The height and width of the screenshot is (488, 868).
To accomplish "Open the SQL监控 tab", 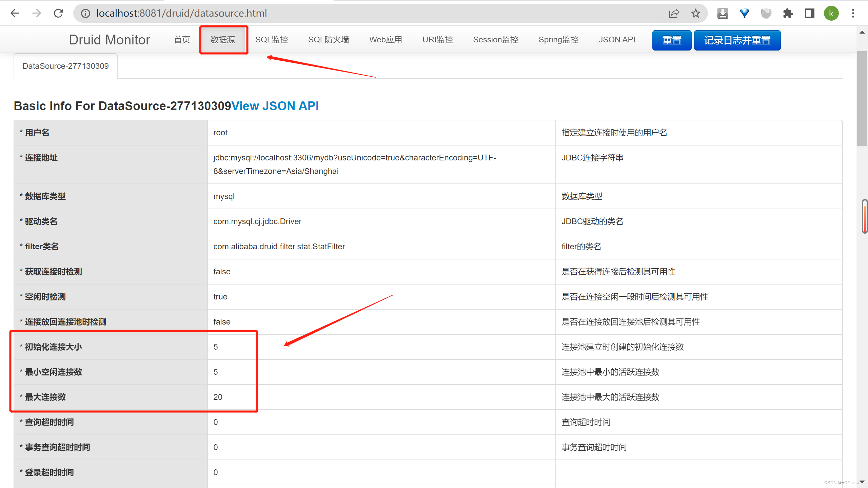I will [272, 40].
